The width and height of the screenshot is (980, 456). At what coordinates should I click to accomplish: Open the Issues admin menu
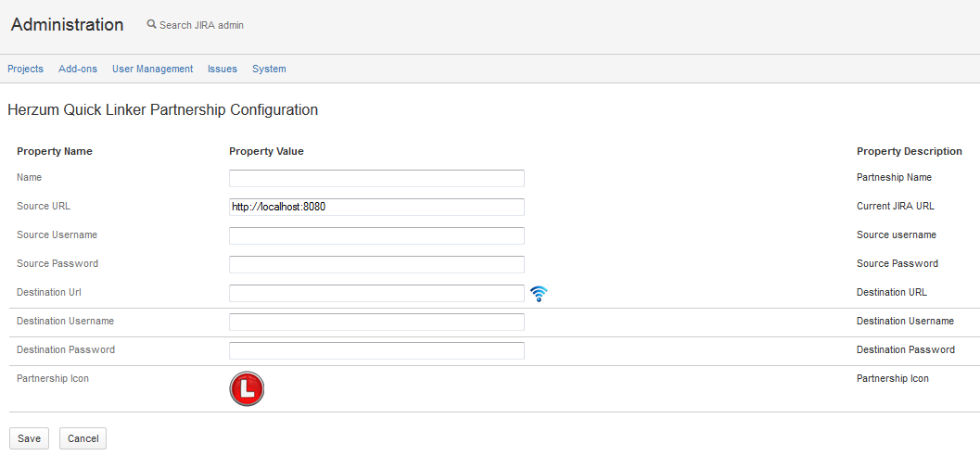(223, 69)
